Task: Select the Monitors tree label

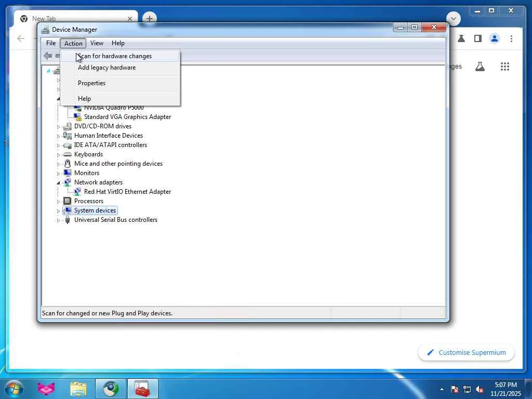Action: point(87,173)
